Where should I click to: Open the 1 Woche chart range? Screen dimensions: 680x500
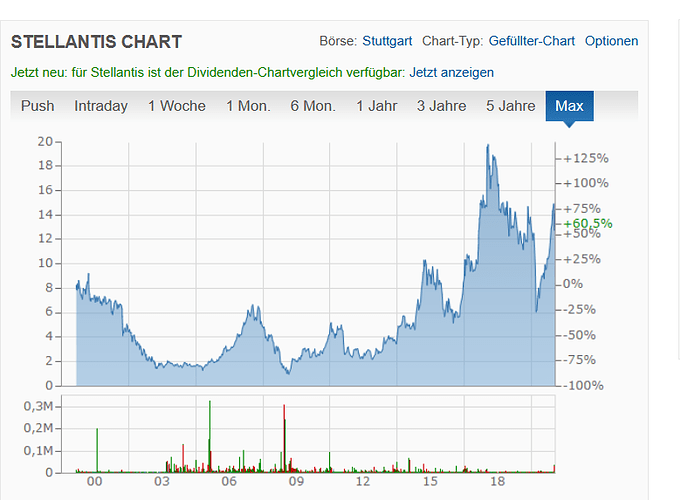click(x=177, y=106)
